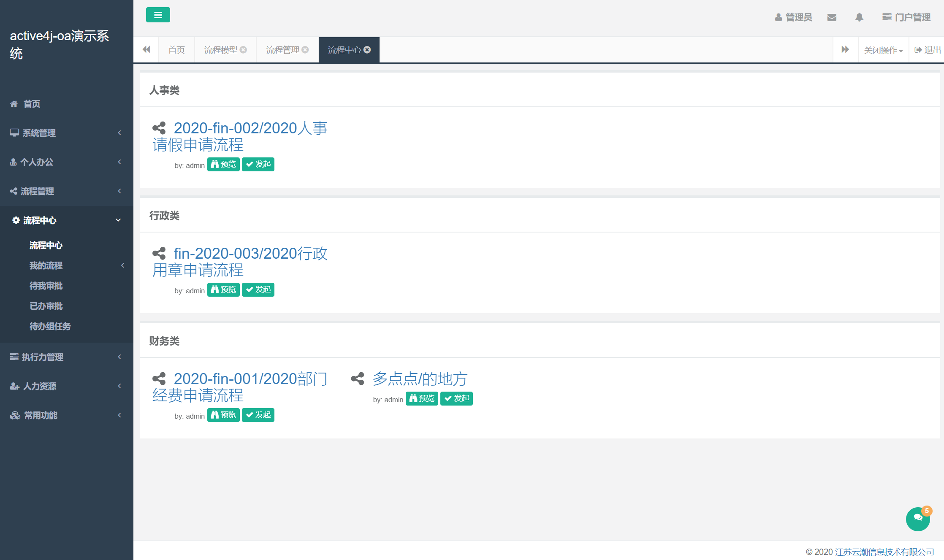Viewport: 944px width, 560px height.
Task: Click 预览 for the 行政用章申请流程
Action: click(x=223, y=289)
